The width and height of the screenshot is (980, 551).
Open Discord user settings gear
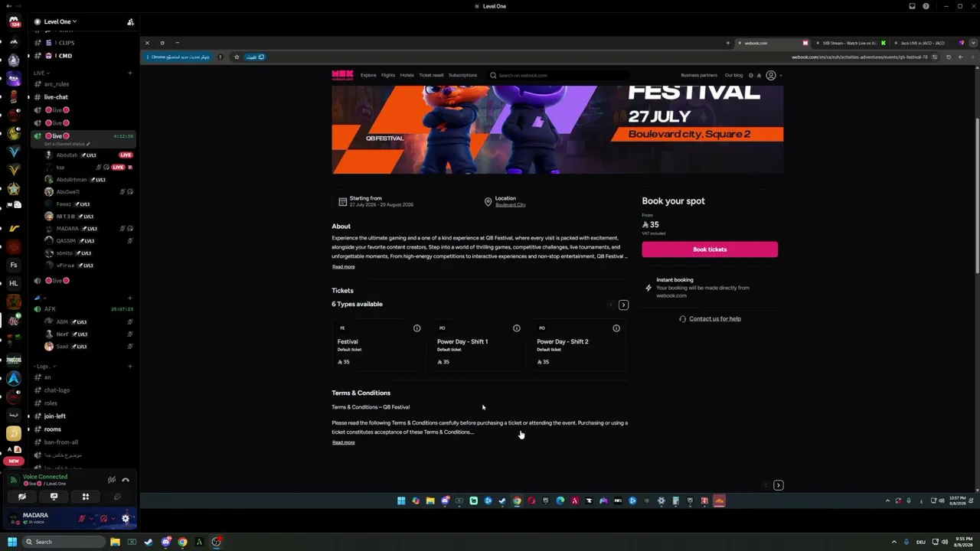[x=126, y=518]
